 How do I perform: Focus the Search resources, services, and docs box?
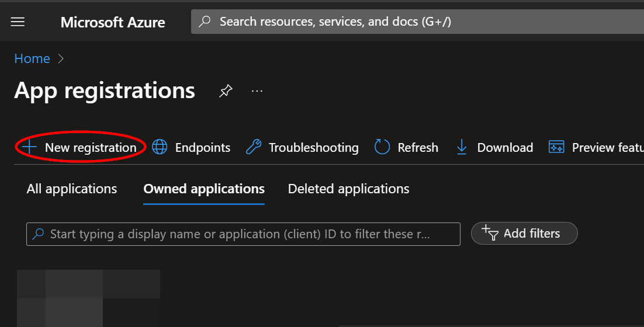click(x=417, y=22)
